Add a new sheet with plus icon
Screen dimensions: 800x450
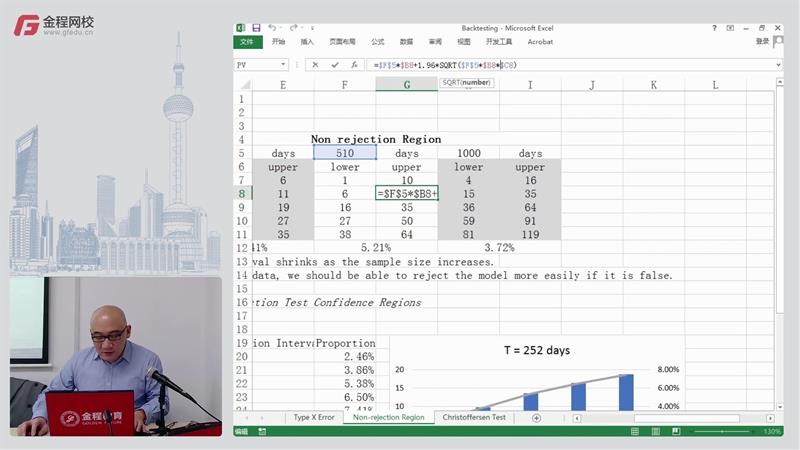tap(536, 418)
